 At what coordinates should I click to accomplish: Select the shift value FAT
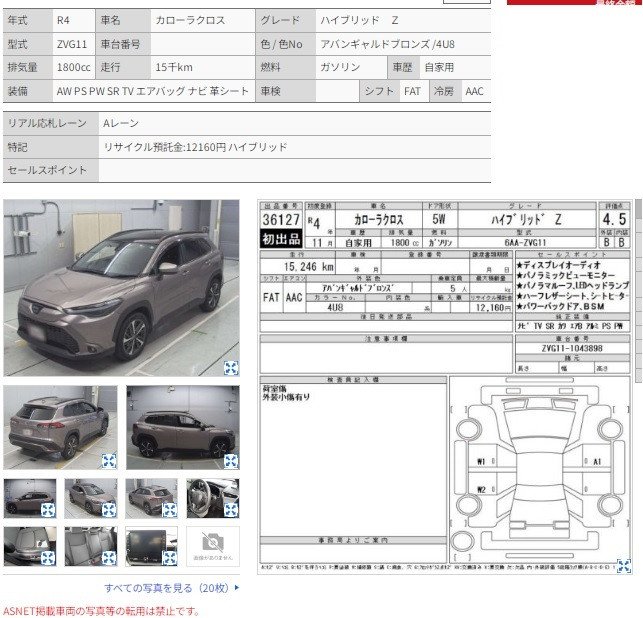coord(412,91)
